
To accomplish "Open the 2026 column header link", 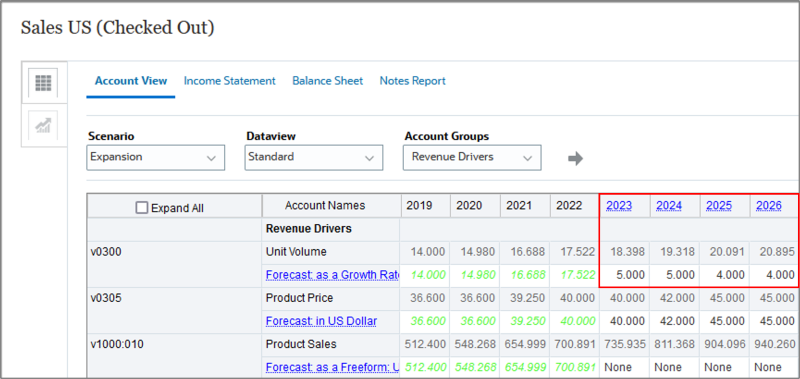I will click(769, 206).
